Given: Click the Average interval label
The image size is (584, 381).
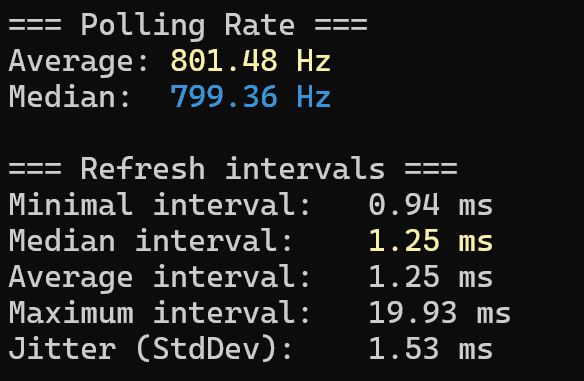Looking at the screenshot, I should pos(159,277).
